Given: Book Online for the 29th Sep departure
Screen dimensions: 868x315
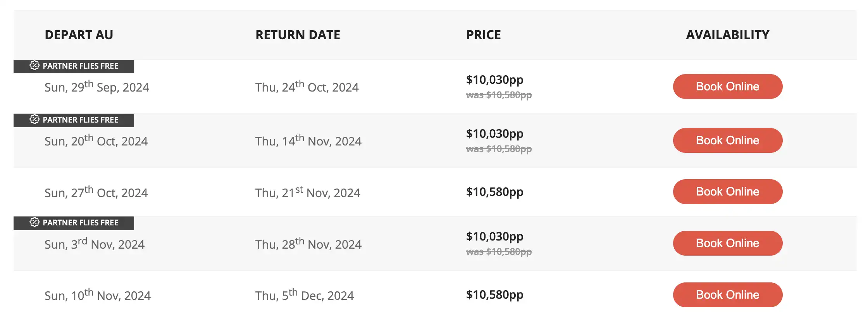Looking at the screenshot, I should click(727, 86).
